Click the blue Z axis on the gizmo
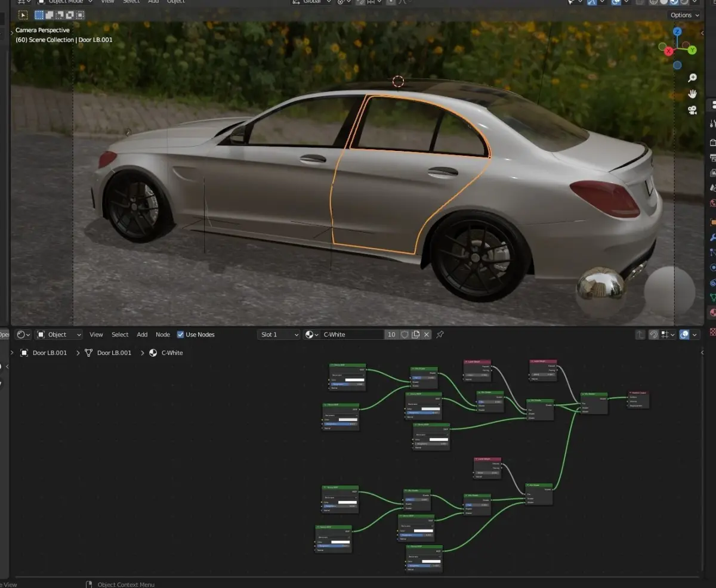The height and width of the screenshot is (588, 716). click(x=677, y=31)
